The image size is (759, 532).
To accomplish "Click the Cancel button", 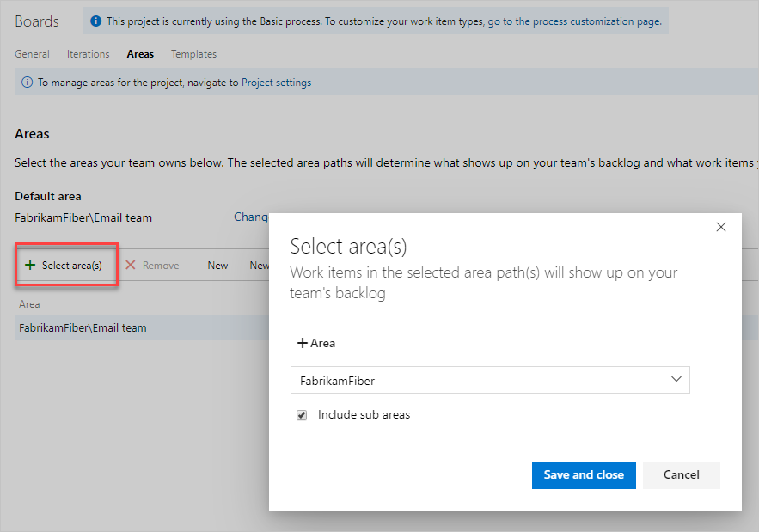I will (x=681, y=475).
